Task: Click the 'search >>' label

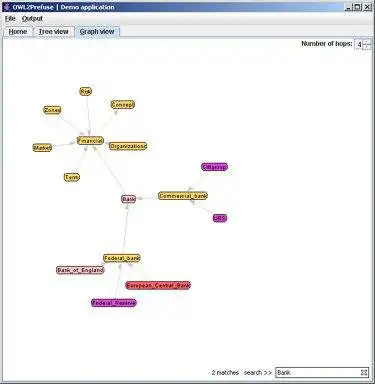Action: [258, 373]
